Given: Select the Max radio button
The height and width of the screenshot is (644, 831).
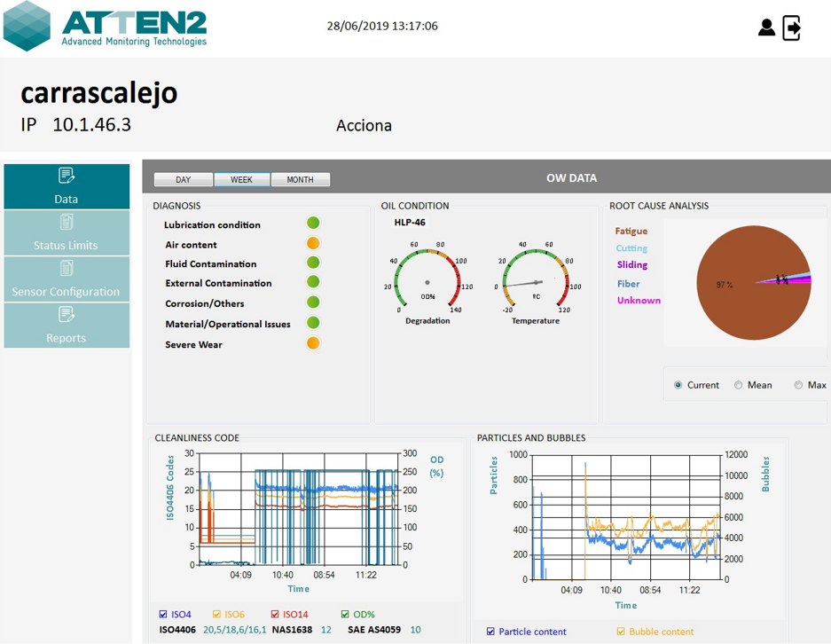Looking at the screenshot, I should point(798,385).
